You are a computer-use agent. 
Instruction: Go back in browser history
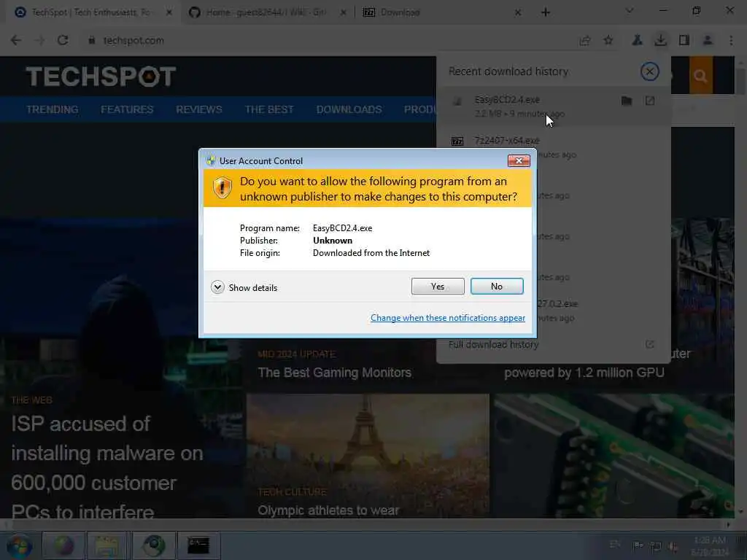(x=16, y=41)
